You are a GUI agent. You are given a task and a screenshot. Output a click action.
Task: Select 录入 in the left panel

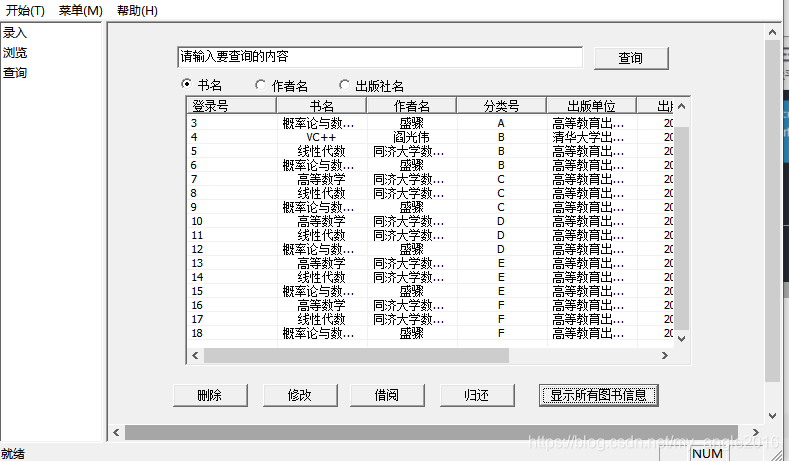15,33
